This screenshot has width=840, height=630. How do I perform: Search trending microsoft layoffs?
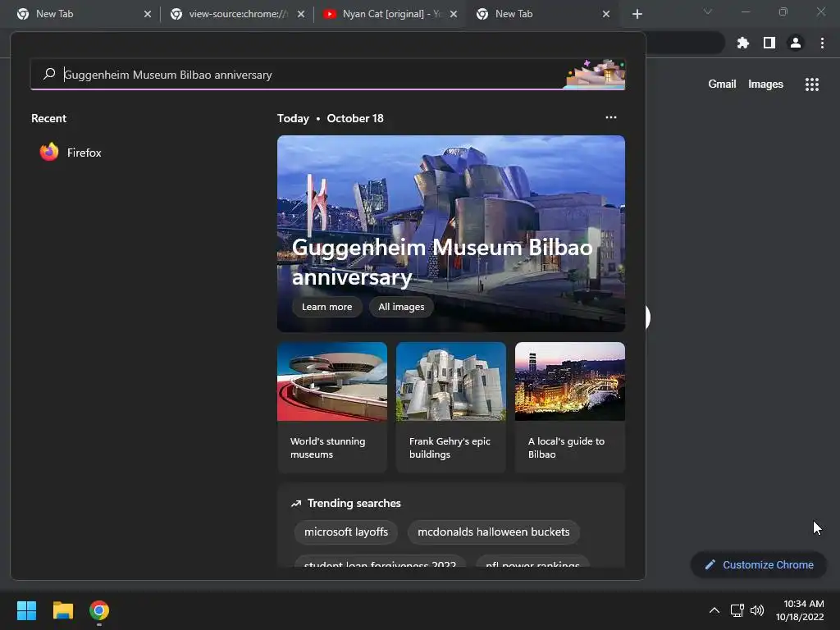pos(346,532)
